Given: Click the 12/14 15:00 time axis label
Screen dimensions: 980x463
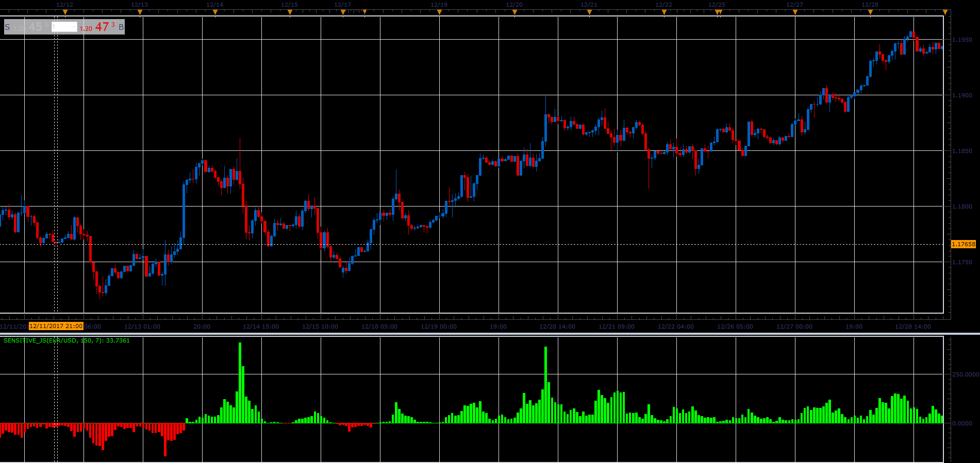Looking at the screenshot, I should 261,327.
